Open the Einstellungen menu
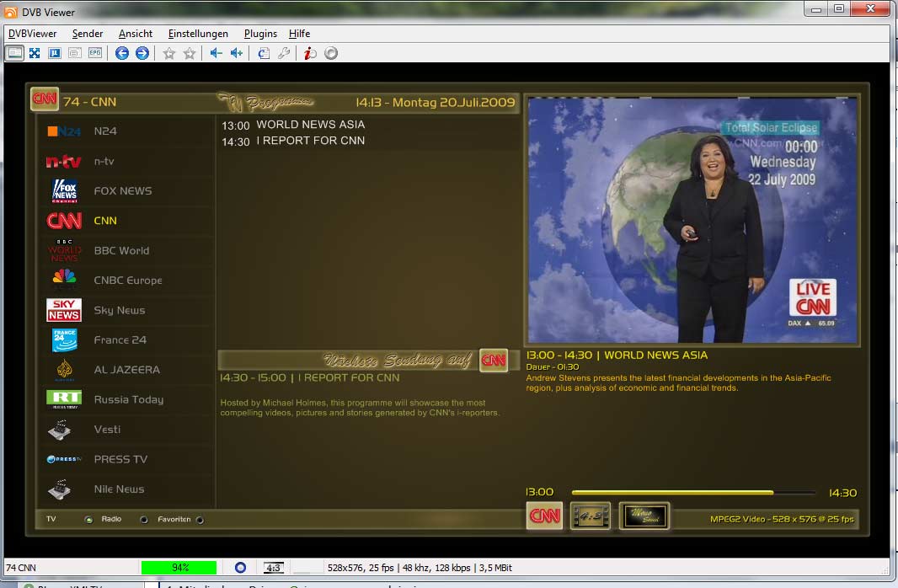 [x=198, y=34]
